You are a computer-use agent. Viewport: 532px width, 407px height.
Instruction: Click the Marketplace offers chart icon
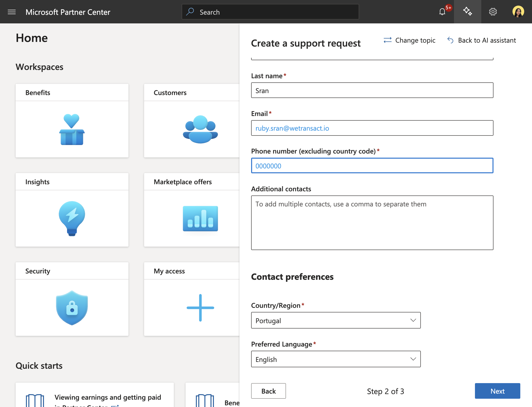[200, 219]
